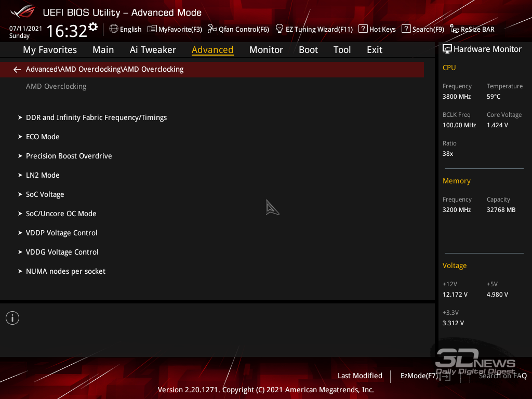Click the Memory capacity value 32768 MB
The height and width of the screenshot is (399, 532).
tap(501, 210)
